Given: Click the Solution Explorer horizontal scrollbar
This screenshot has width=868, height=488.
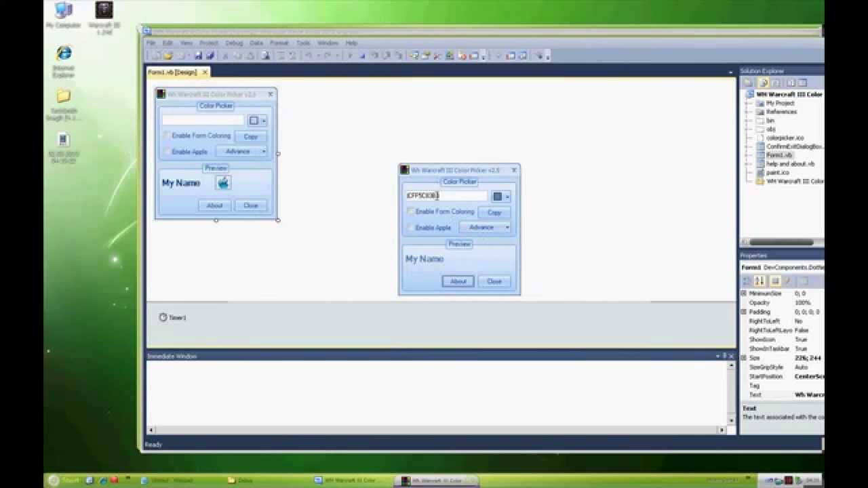Looking at the screenshot, I should [x=783, y=242].
